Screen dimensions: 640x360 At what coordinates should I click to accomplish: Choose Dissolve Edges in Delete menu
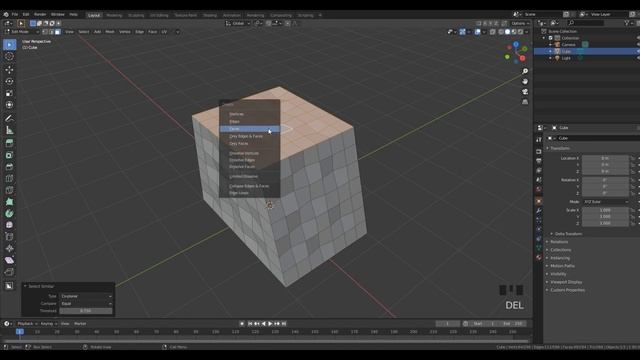coord(249,160)
